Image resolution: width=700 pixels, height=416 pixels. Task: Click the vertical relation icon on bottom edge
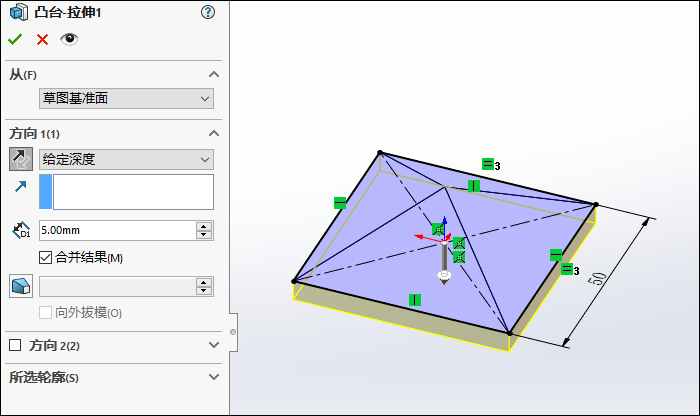click(x=415, y=300)
